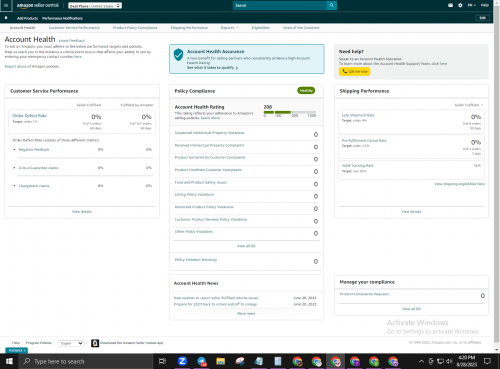Switch to the Shipping Performance tab
500x369 pixels.
pyautogui.click(x=189, y=28)
